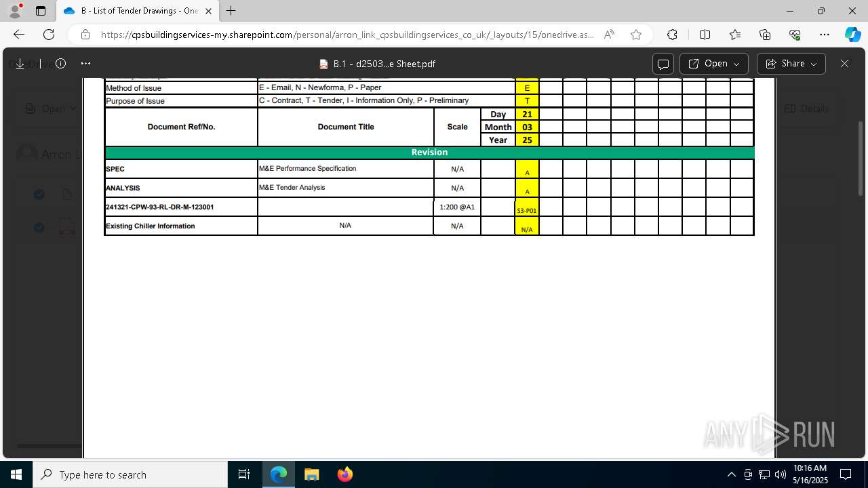Open the Favorites list icon
Image resolution: width=868 pixels, height=488 pixels.
735,35
